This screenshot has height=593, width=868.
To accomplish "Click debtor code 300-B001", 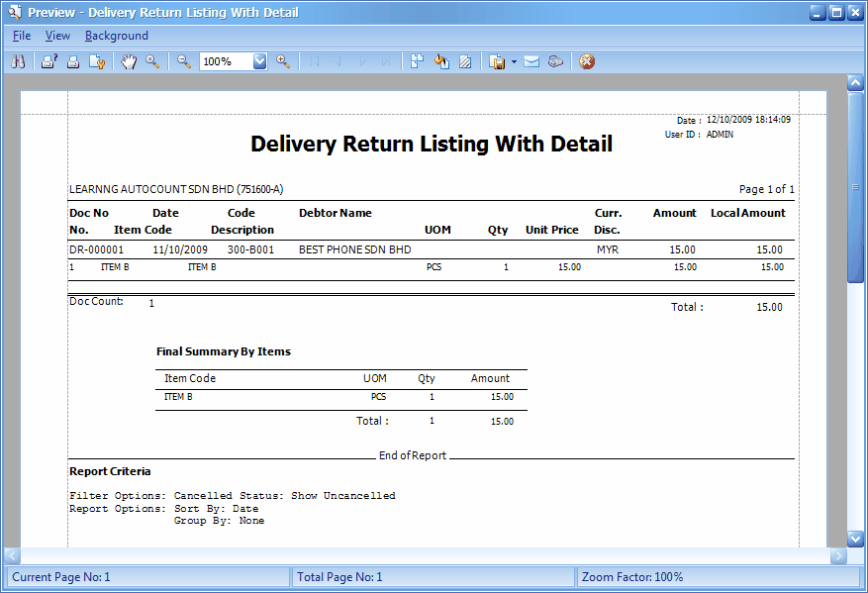I will 250,249.
